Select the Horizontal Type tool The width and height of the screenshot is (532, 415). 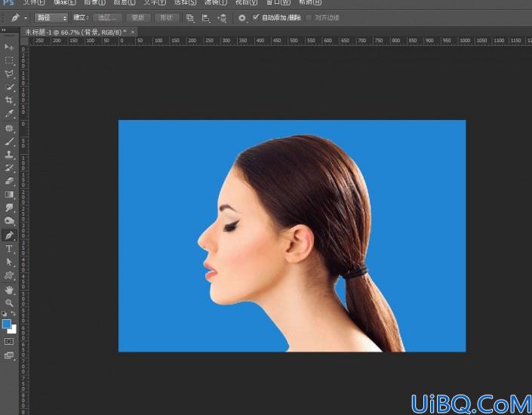coord(9,249)
